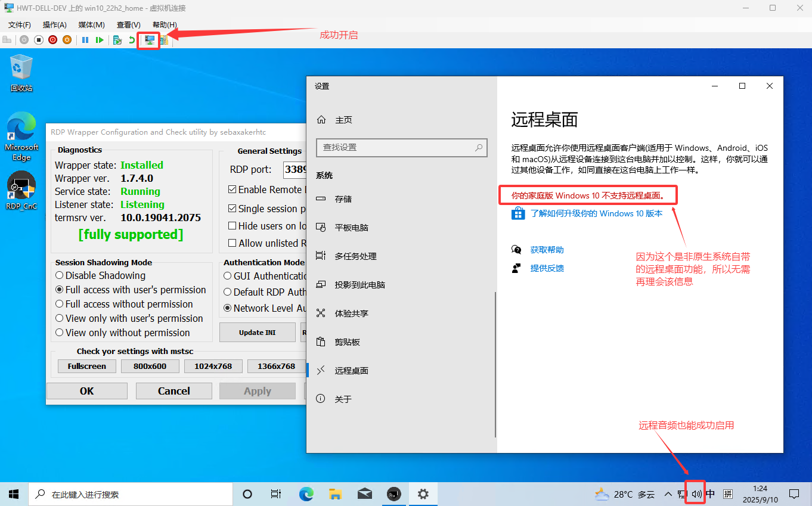The width and height of the screenshot is (812, 506).
Task: Open the volume speaker tray icon
Action: tap(696, 494)
